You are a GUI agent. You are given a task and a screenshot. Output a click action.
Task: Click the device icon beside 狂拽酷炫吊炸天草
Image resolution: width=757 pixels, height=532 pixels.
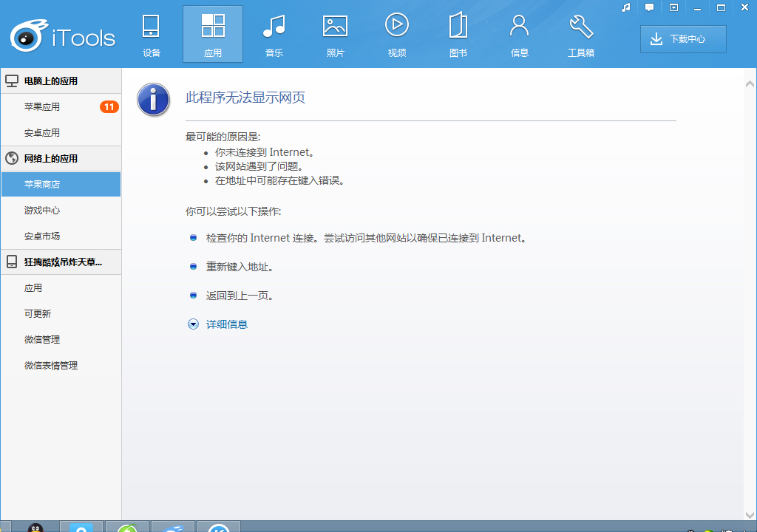click(x=12, y=262)
